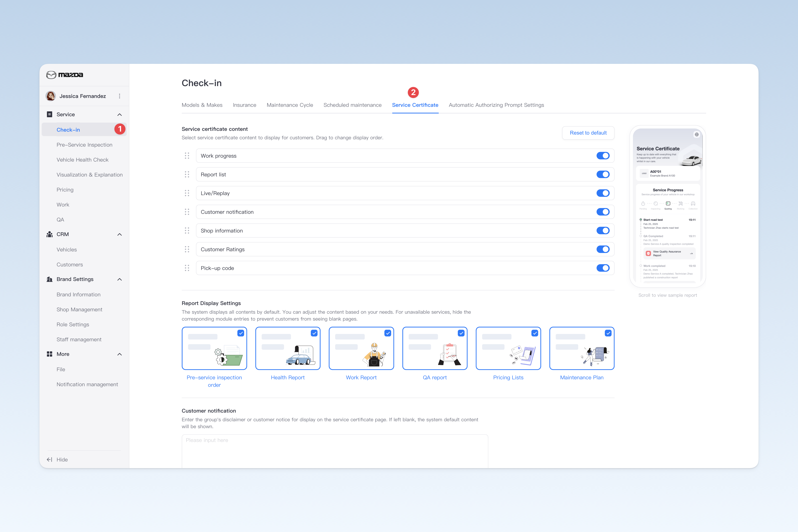Click the globe icon in phone preview
This screenshot has height=532, width=798.
[x=696, y=135]
